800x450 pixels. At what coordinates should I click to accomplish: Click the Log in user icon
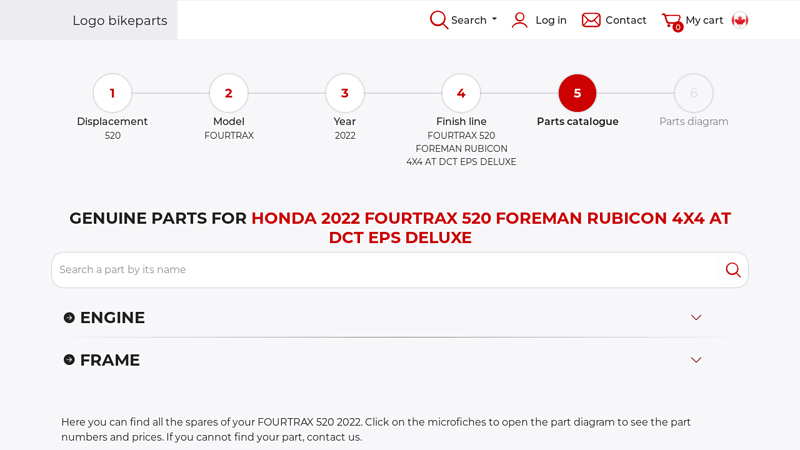click(x=519, y=20)
